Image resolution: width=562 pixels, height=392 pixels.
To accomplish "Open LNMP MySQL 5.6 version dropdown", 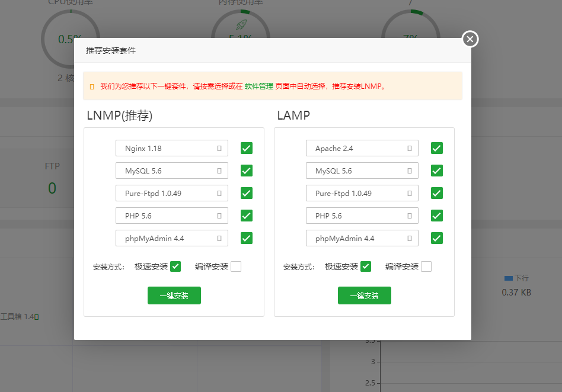I will tap(172, 171).
